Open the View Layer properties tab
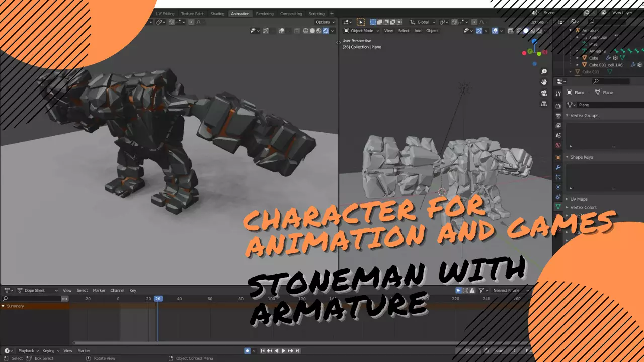This screenshot has height=362, width=644. coord(558,126)
